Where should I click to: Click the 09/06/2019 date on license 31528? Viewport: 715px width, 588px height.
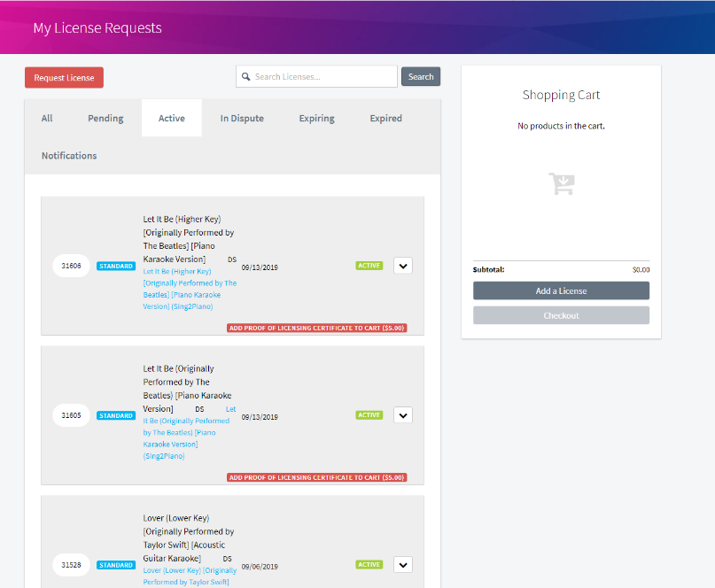[x=260, y=567]
